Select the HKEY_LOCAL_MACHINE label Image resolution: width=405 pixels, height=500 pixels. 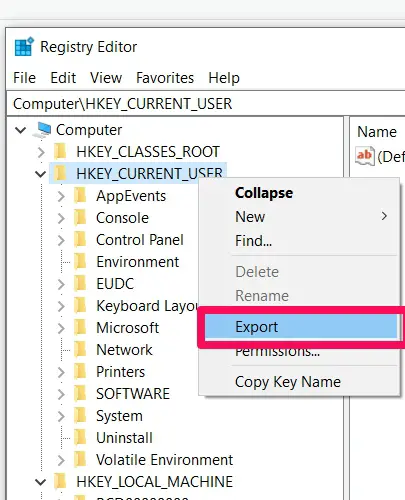(x=155, y=482)
